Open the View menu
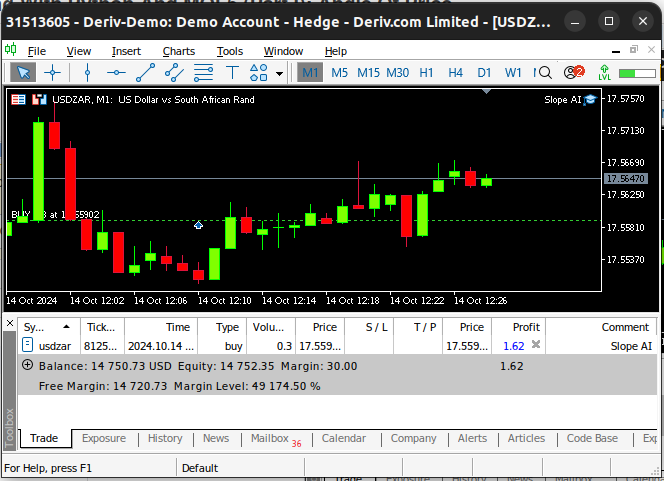 [x=79, y=51]
